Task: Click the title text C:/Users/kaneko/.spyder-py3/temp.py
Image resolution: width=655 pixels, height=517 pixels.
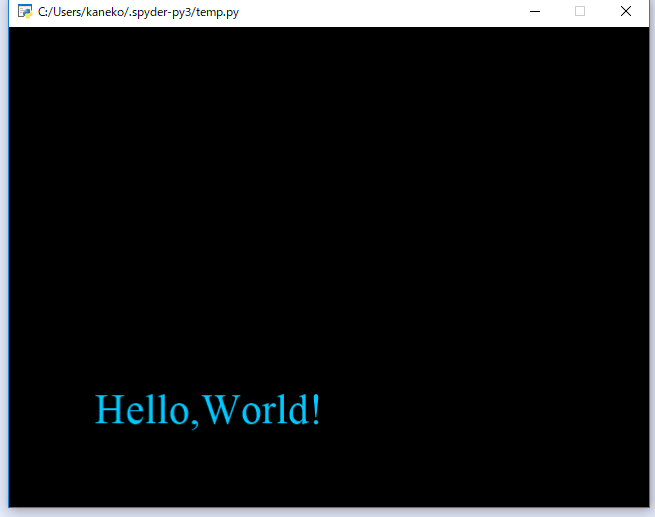Action: click(138, 12)
